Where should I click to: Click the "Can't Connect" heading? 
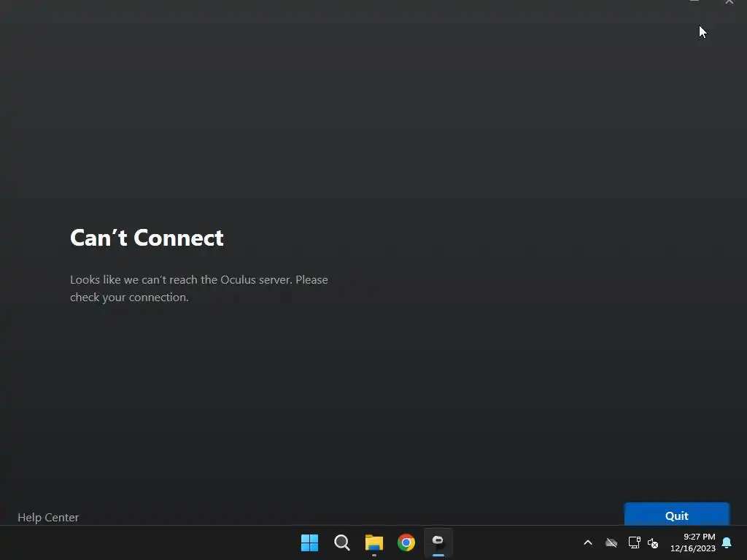pyautogui.click(x=147, y=238)
